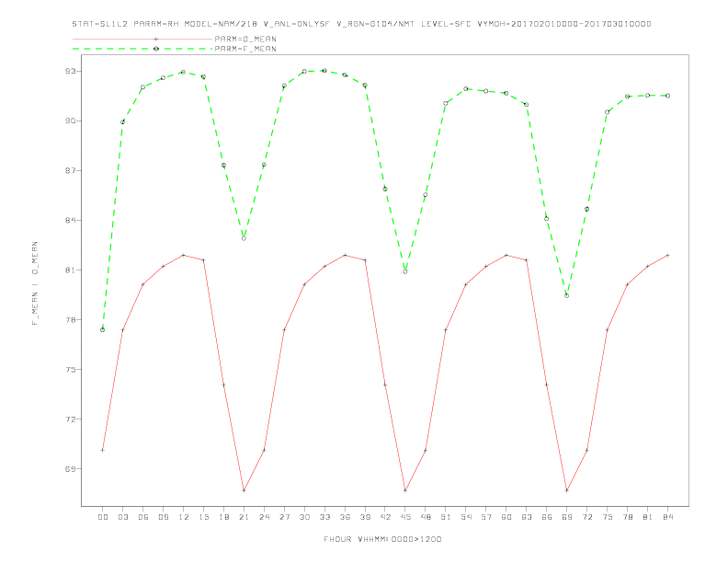Select red O_MEAN minimum marker at hour 45
Viewport: 728px width, 563px height.
405,490
